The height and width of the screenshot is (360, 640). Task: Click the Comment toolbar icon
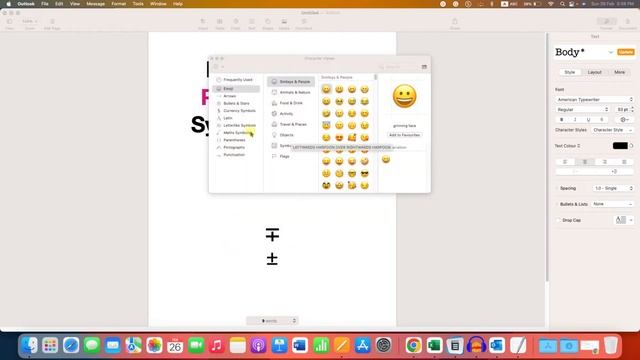click(x=304, y=22)
